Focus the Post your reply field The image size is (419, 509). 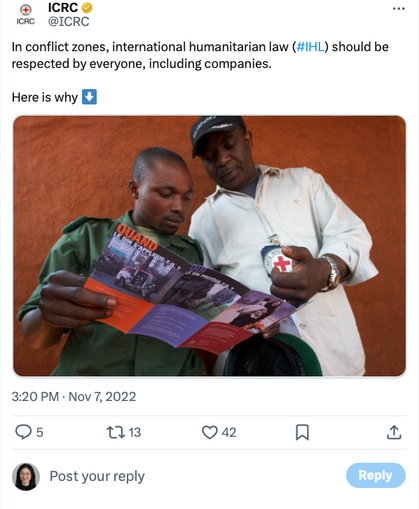pyautogui.click(x=193, y=476)
